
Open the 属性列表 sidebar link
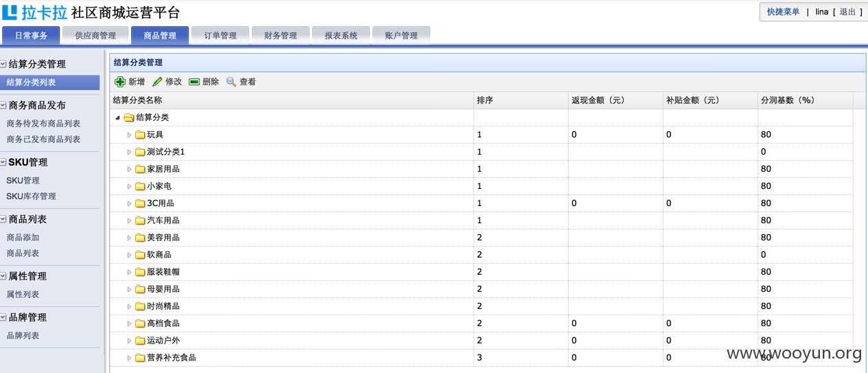(x=23, y=295)
